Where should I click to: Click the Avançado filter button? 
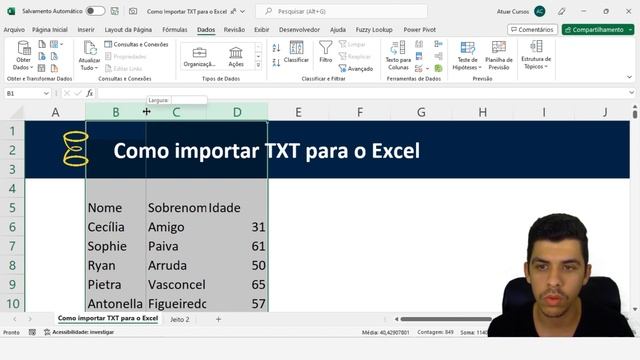tap(356, 69)
